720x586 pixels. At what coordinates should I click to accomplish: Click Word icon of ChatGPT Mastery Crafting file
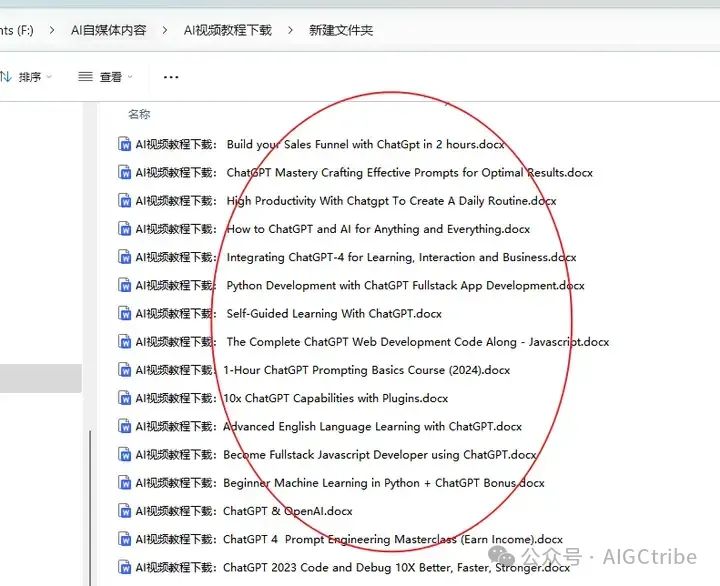click(x=124, y=172)
